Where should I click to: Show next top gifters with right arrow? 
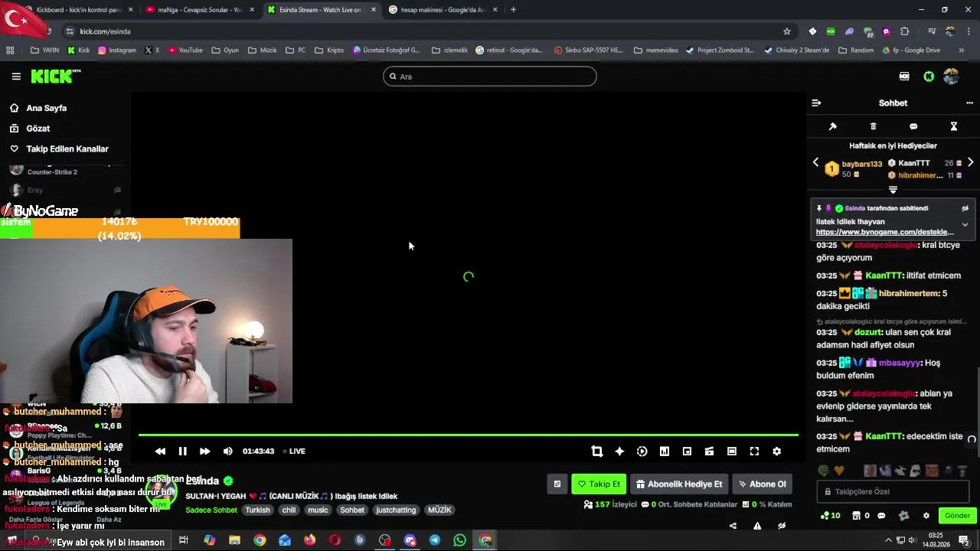[x=970, y=162]
